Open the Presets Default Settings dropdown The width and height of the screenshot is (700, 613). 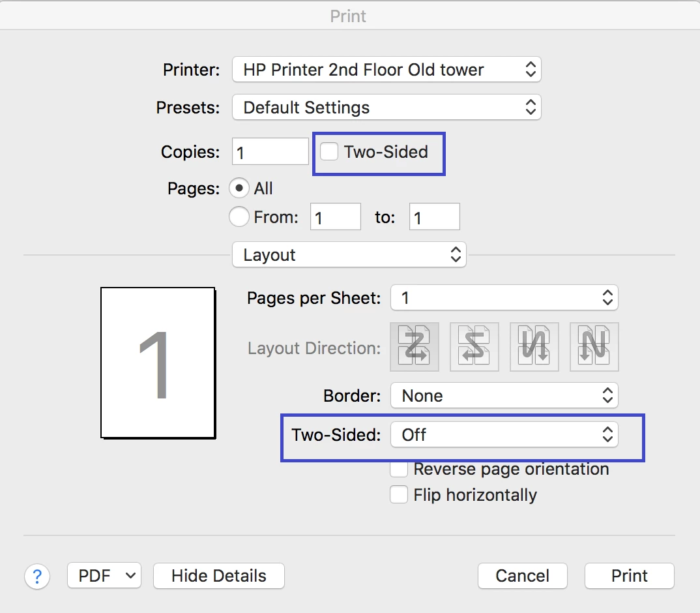[386, 107]
